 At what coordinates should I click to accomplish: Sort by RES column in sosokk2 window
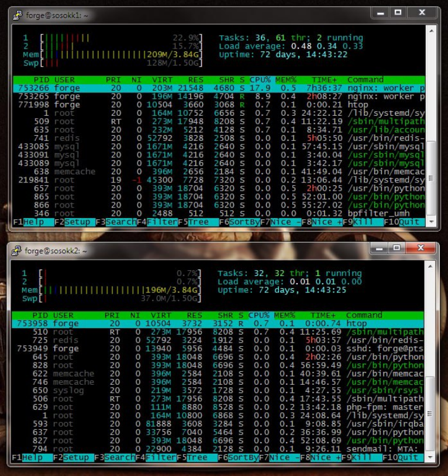(x=194, y=315)
